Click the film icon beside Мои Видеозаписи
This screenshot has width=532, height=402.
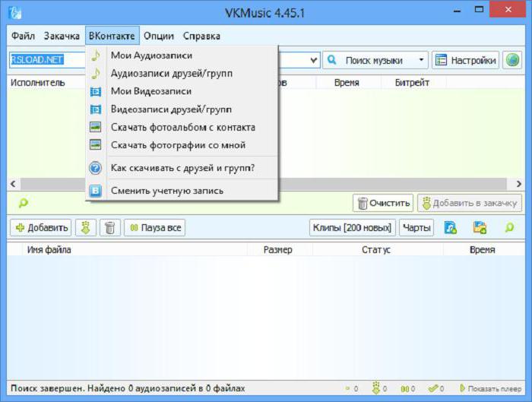tap(96, 91)
